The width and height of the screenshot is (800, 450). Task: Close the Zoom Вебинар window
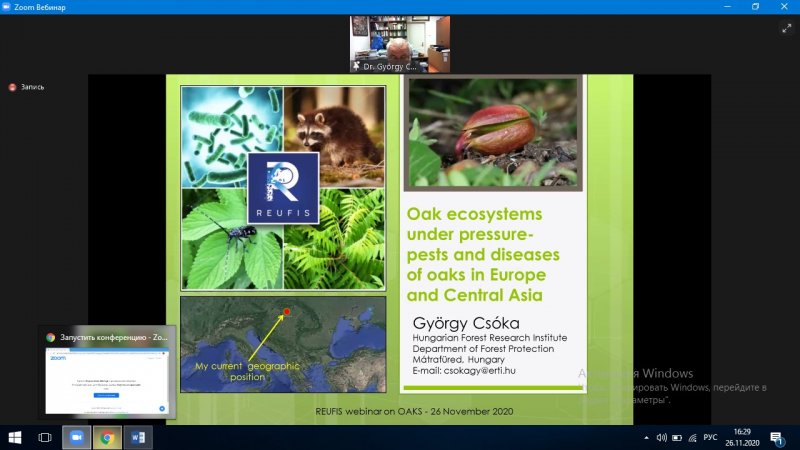click(x=784, y=7)
